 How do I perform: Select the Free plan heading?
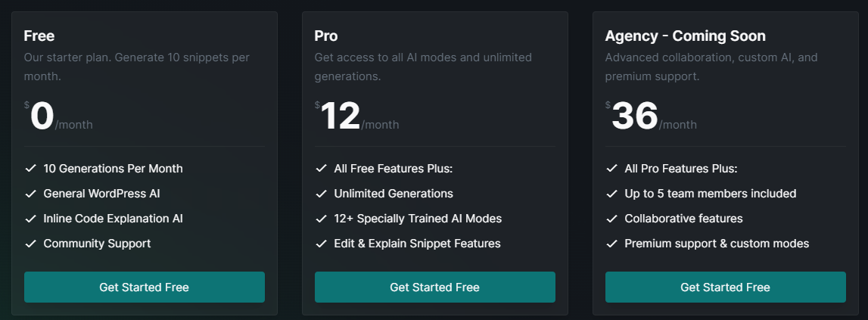pyautogui.click(x=39, y=36)
